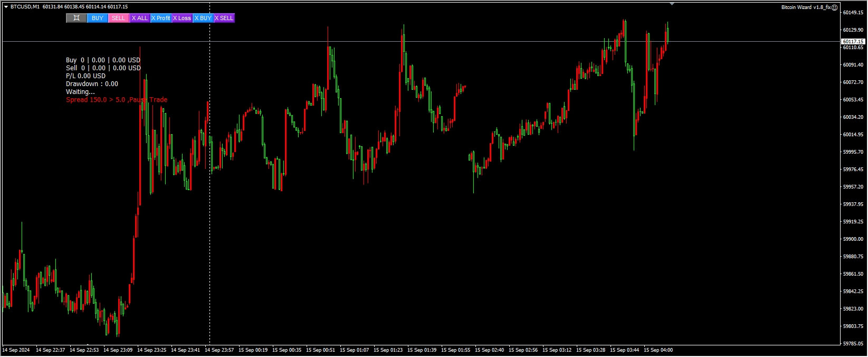
Task: Click the chart shift triangle marker at top
Action: tap(672, 4)
